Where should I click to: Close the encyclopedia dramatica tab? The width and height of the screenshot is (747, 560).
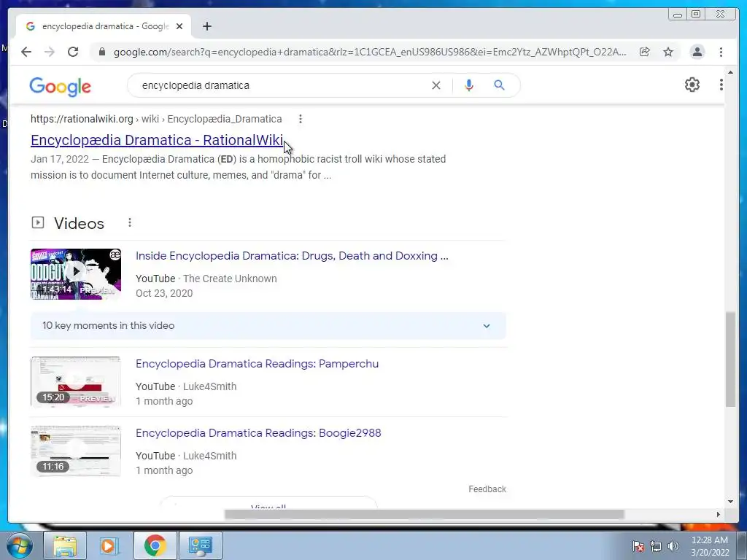179,26
